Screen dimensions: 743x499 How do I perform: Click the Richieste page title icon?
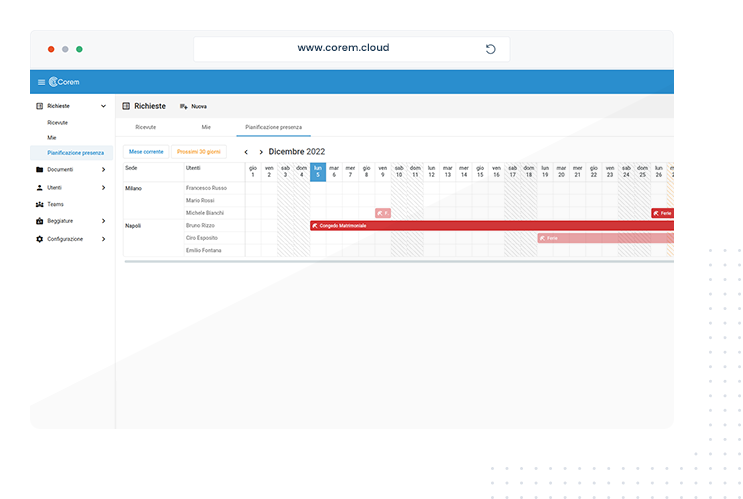point(126,106)
